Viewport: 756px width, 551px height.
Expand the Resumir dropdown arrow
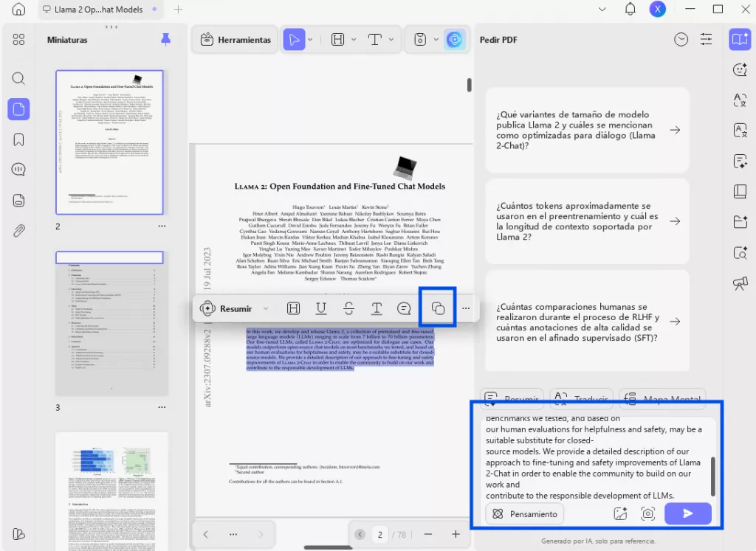point(266,308)
